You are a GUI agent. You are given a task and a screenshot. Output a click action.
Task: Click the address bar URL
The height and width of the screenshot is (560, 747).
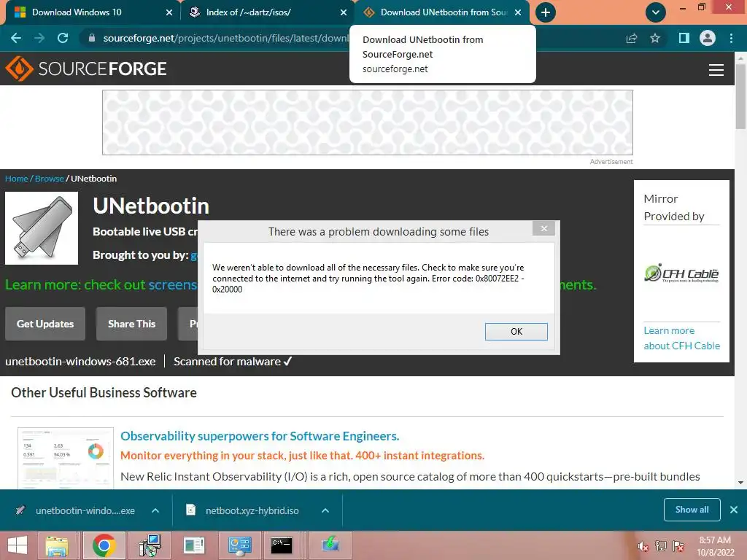226,38
